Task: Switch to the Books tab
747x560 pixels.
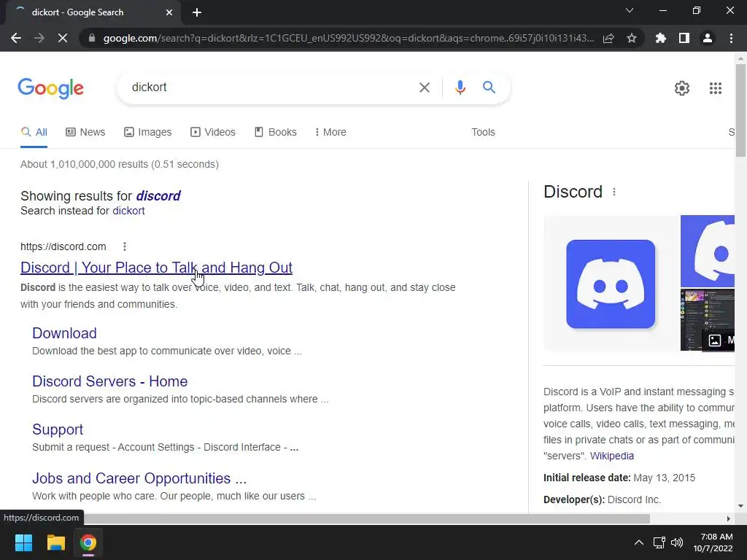Action: 275,133
